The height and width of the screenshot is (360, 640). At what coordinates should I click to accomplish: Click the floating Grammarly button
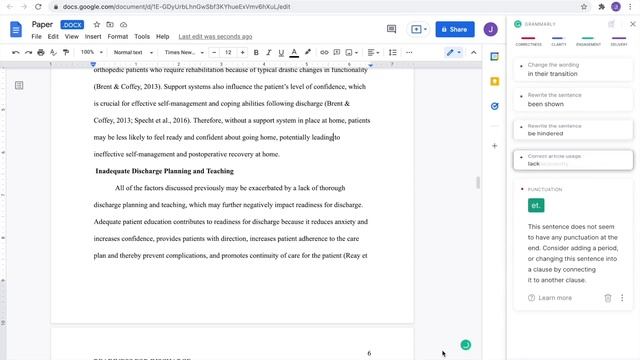[x=466, y=345]
